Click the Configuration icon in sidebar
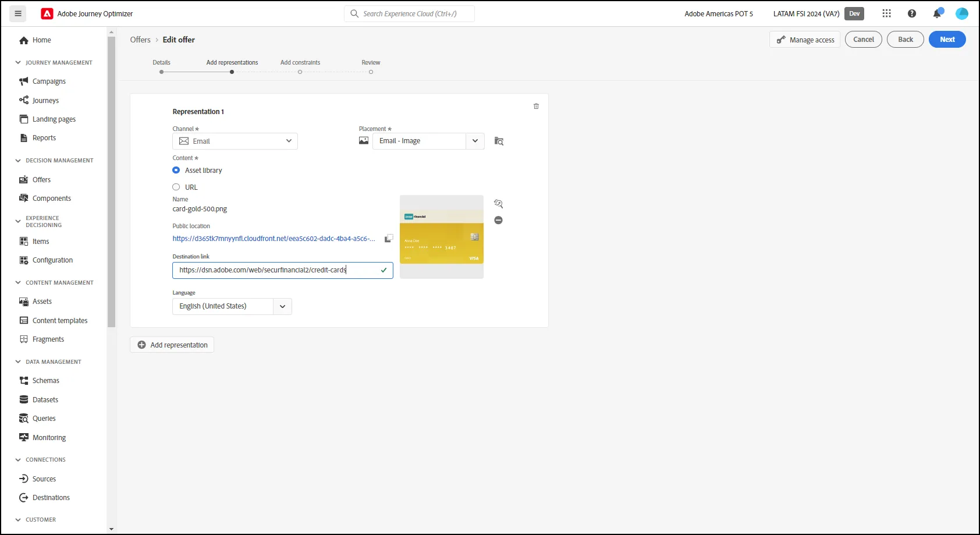 [x=24, y=260]
